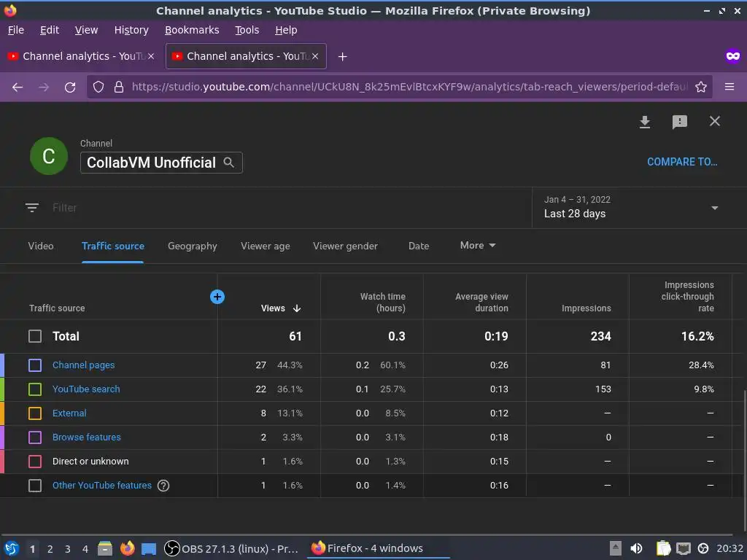Bookmark this page with the star
This screenshot has width=747, height=560.
pyautogui.click(x=701, y=87)
